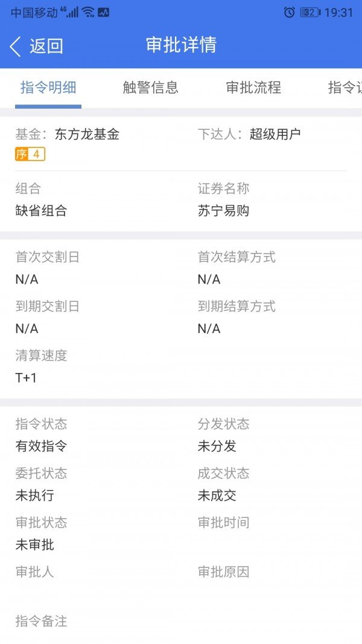
Task: Tap the Wi-Fi signal icon
Action: (89, 12)
